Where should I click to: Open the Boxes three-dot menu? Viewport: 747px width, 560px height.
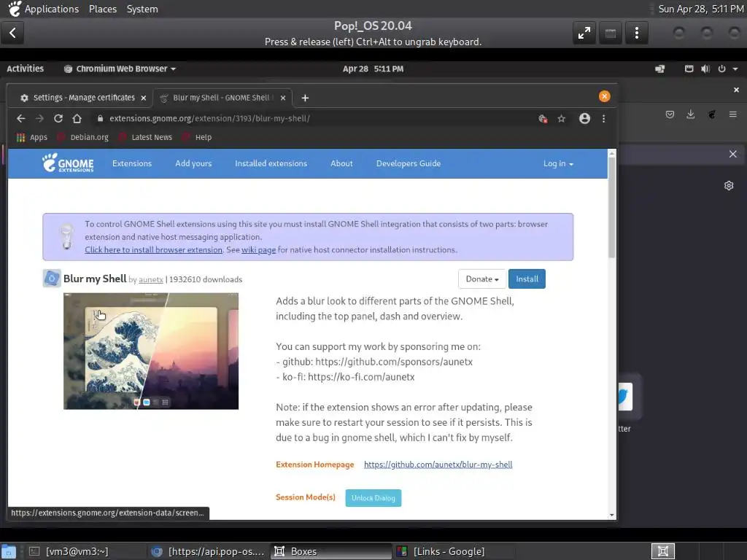(636, 33)
